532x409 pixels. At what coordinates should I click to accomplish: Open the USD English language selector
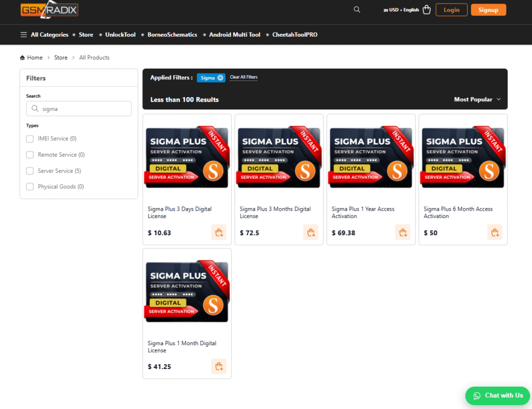[401, 10]
